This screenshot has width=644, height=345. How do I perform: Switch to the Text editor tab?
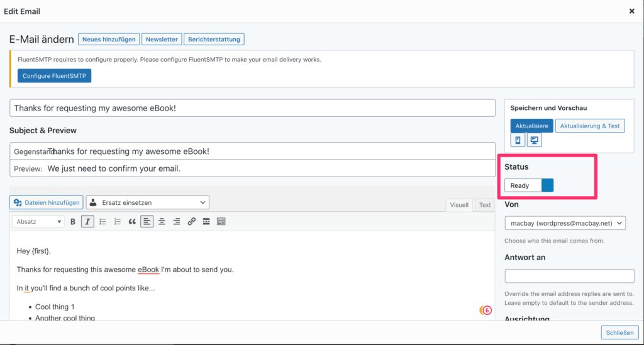pos(485,205)
